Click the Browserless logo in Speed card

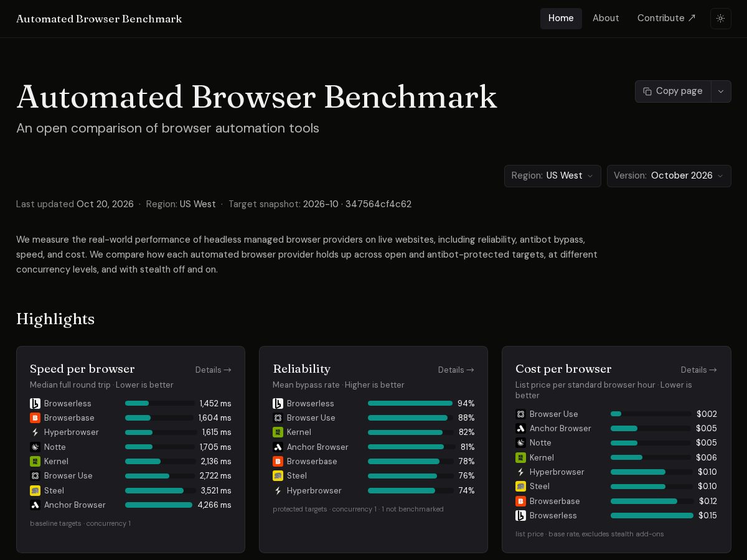35,403
